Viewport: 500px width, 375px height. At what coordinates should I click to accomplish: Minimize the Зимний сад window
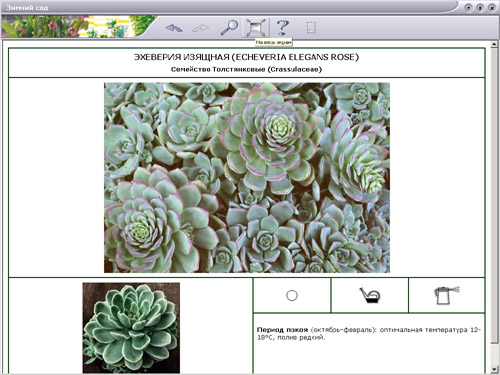pos(468,7)
